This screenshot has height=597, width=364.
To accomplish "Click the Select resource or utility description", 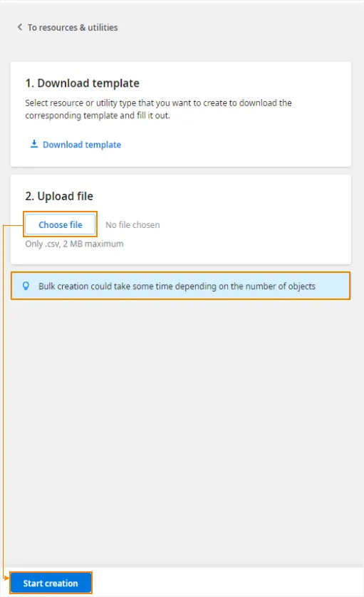I will coord(158,109).
